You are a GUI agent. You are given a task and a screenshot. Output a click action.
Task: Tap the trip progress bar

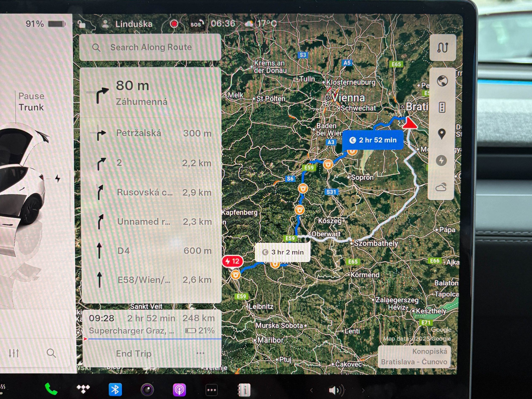coord(152,339)
